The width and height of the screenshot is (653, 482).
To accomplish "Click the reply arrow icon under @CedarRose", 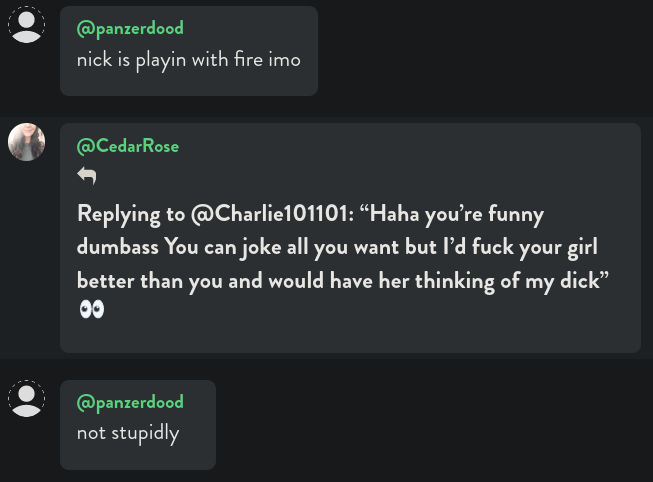I will (x=87, y=175).
